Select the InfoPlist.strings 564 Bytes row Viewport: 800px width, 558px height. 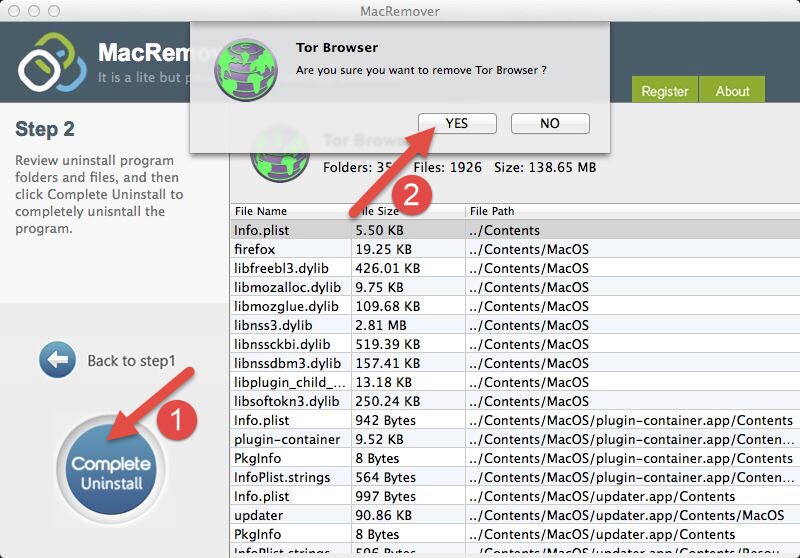click(515, 477)
